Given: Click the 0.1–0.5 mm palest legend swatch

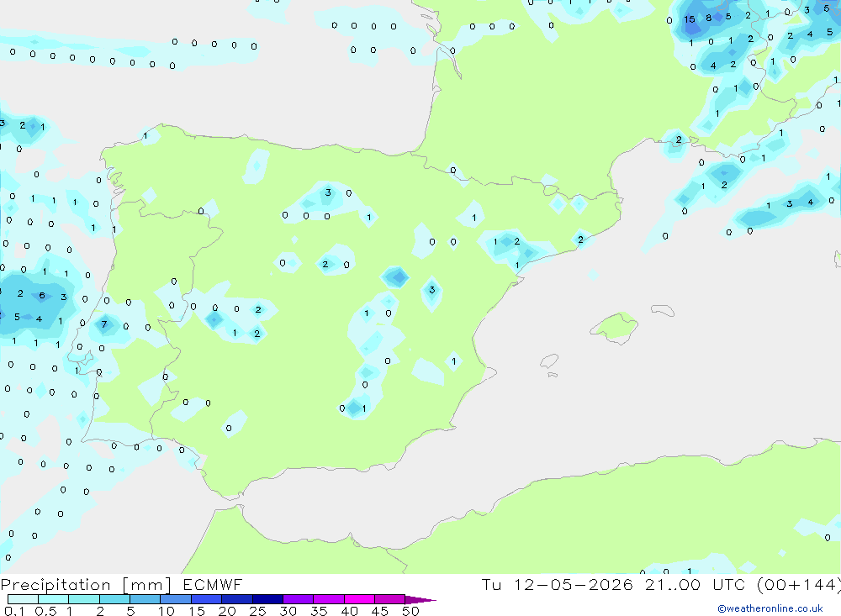Looking at the screenshot, I should pos(23,599).
